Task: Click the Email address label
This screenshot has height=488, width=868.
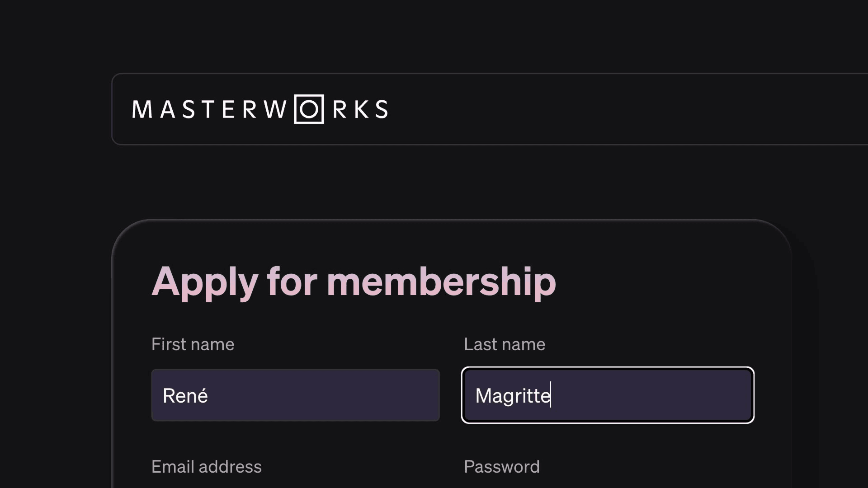Action: pos(206,467)
